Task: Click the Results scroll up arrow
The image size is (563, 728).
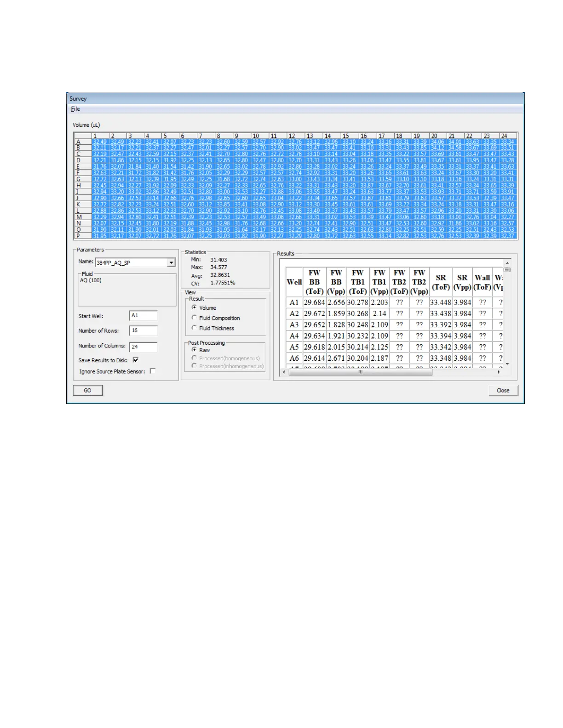Action: pyautogui.click(x=508, y=264)
